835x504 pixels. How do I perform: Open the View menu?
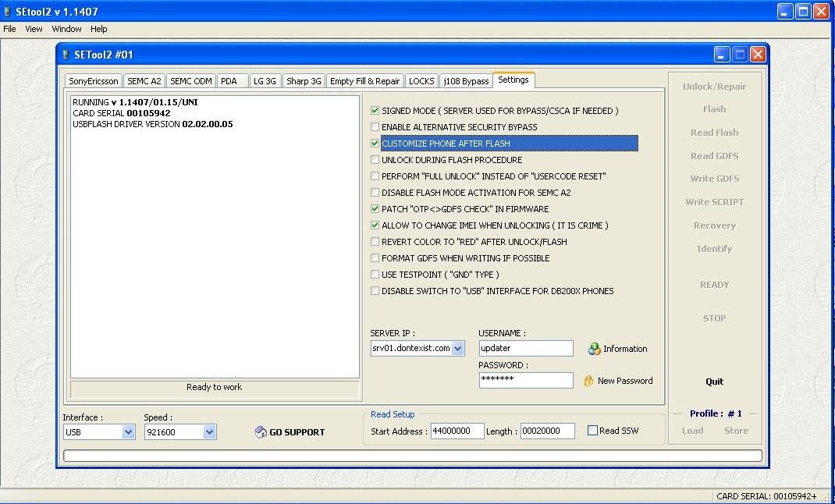tap(34, 29)
